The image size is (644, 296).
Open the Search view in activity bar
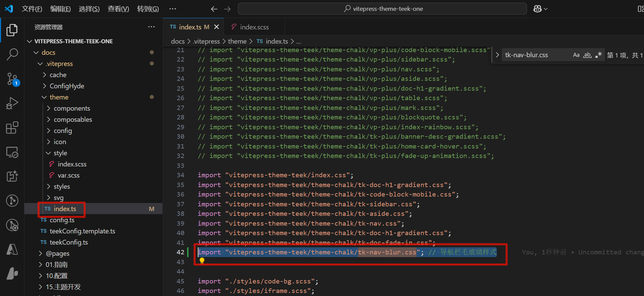coord(12,54)
